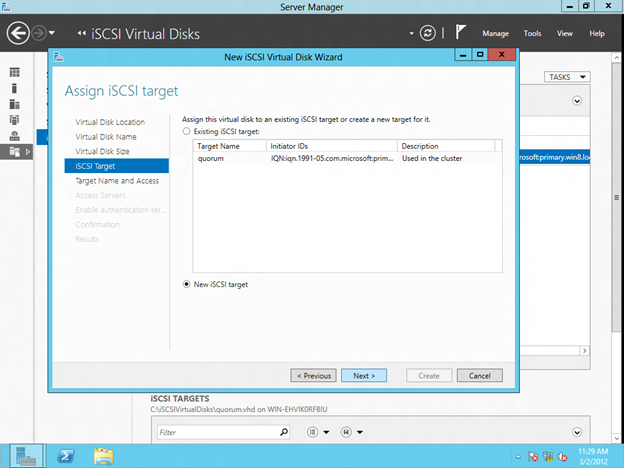Click the Next button
This screenshot has width=624, height=468.
363,375
